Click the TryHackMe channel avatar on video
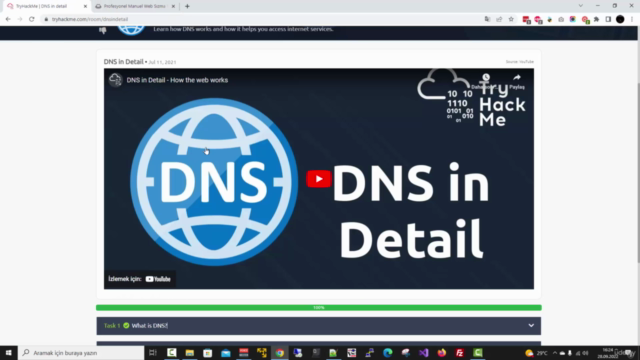 [116, 80]
